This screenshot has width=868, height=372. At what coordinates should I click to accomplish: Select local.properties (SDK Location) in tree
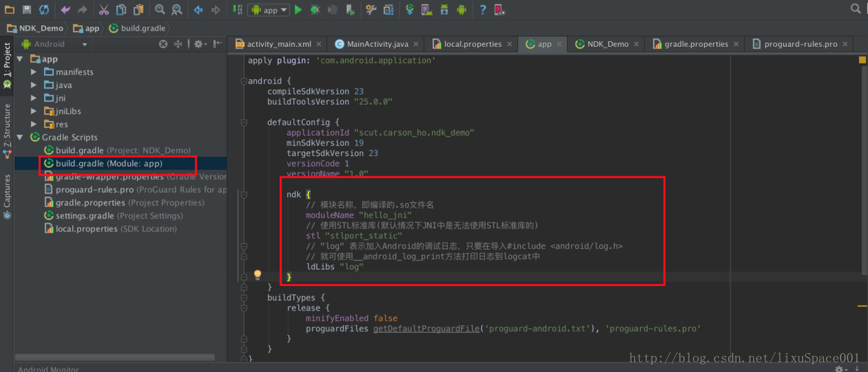[x=111, y=229]
